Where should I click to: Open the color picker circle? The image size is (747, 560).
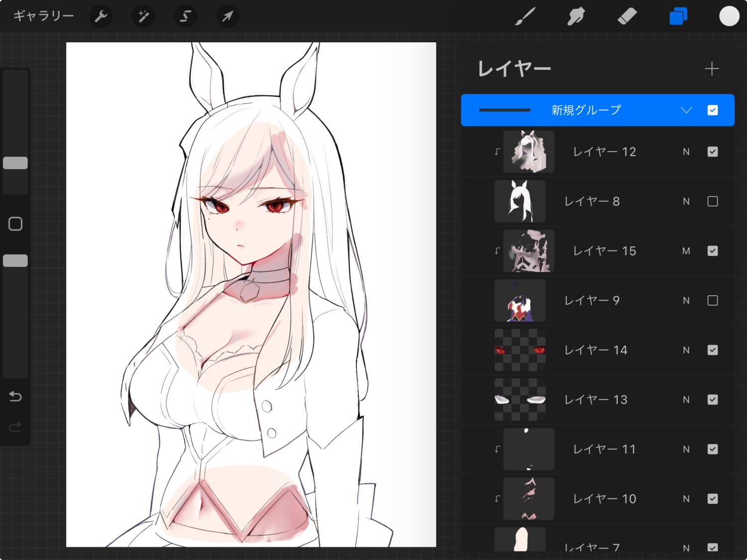(x=729, y=16)
